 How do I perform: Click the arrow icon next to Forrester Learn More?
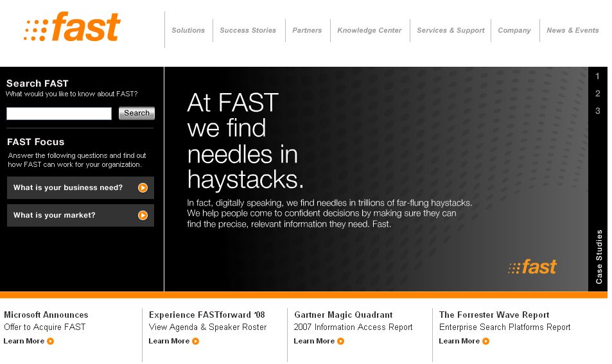[x=486, y=341]
